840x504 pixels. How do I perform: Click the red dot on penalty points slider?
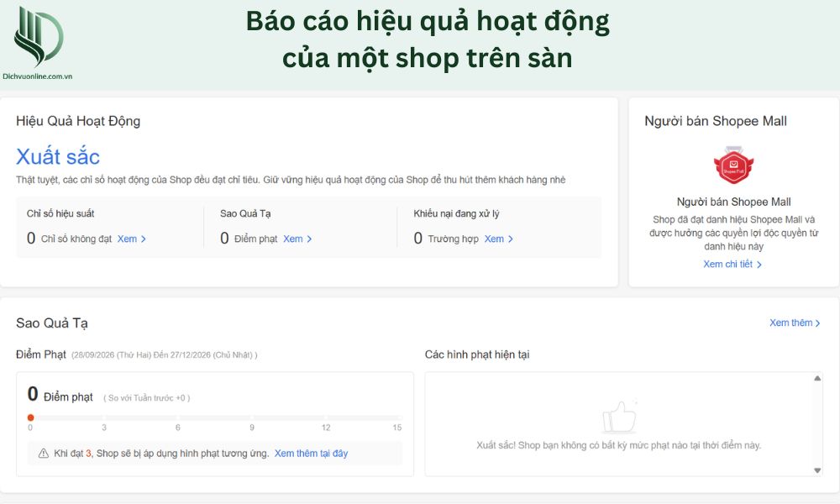[x=30, y=417]
